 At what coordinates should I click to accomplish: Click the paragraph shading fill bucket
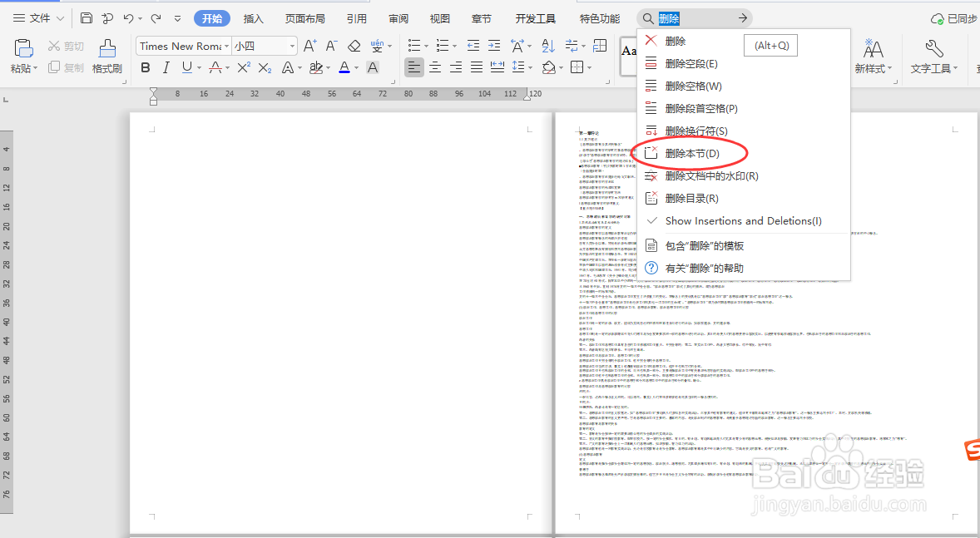click(549, 67)
